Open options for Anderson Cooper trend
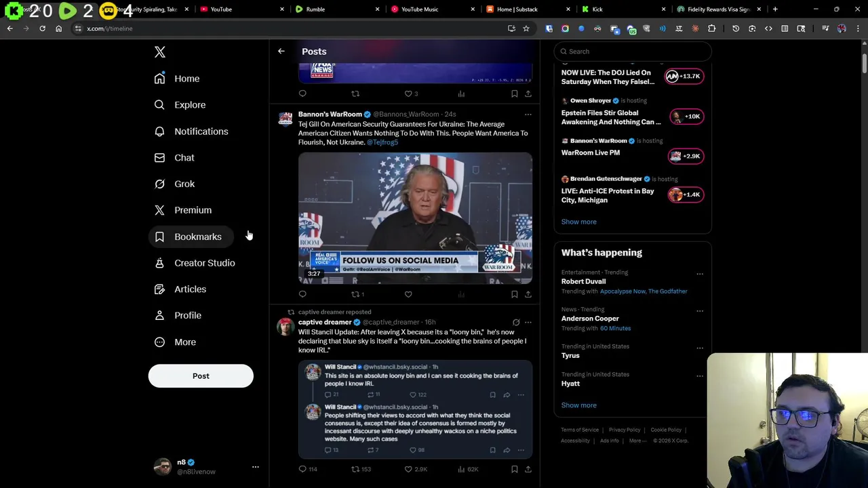Viewport: 868px width, 488px height. point(699,312)
